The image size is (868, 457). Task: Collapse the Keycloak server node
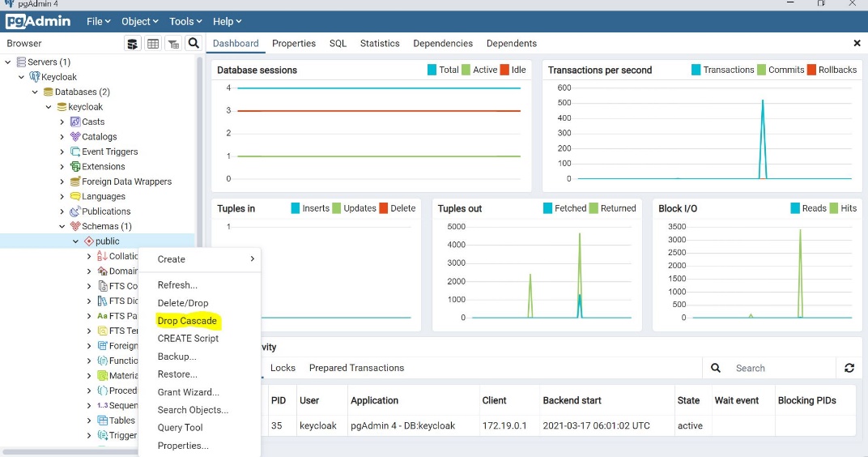click(21, 77)
